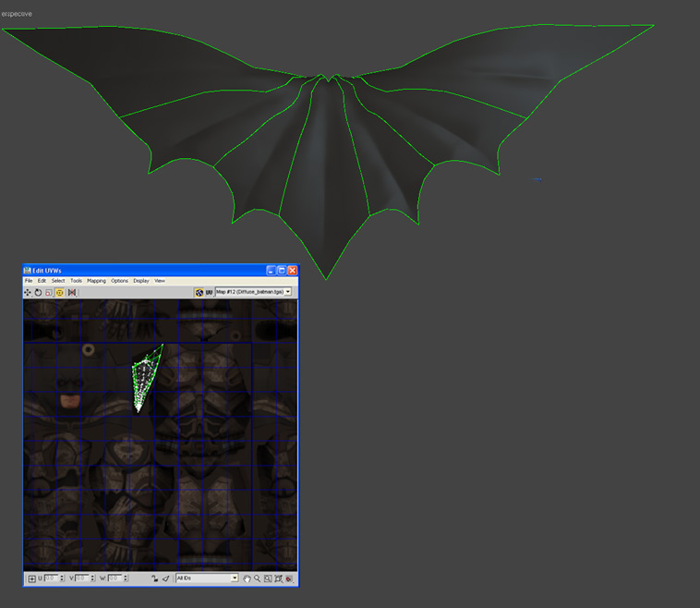The image size is (700, 608).
Task: Select the Pan hand tool
Action: [x=247, y=578]
